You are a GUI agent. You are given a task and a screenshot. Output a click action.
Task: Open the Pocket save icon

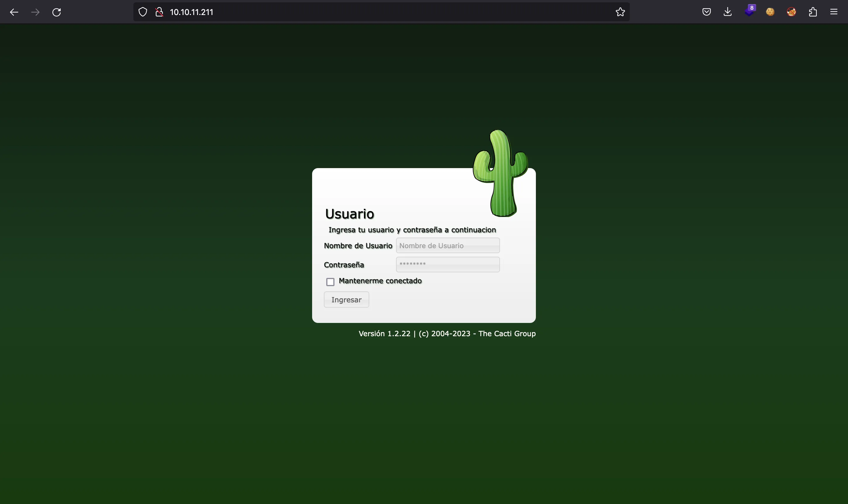pyautogui.click(x=706, y=12)
